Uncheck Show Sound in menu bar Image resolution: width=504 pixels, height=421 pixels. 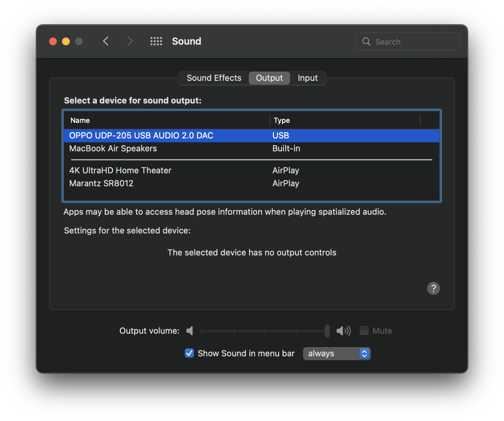tap(189, 353)
